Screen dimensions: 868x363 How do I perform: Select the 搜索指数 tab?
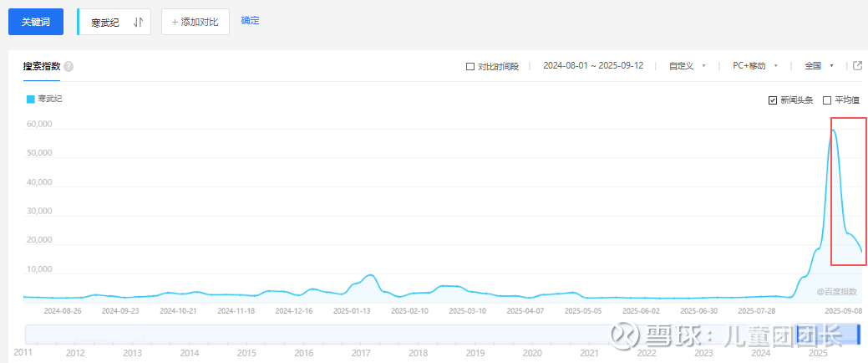41,66
